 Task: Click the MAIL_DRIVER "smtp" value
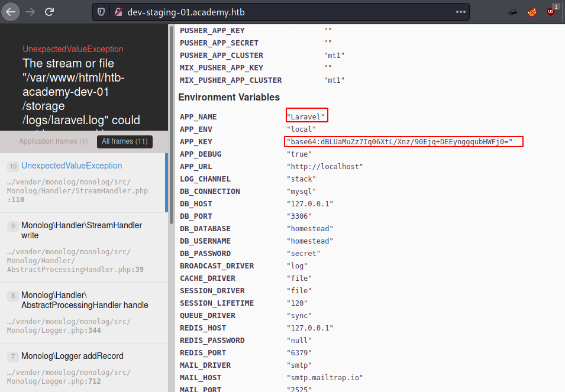click(x=299, y=365)
